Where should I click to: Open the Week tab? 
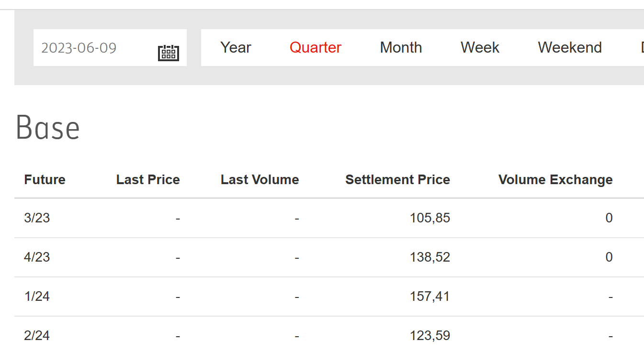click(x=480, y=47)
